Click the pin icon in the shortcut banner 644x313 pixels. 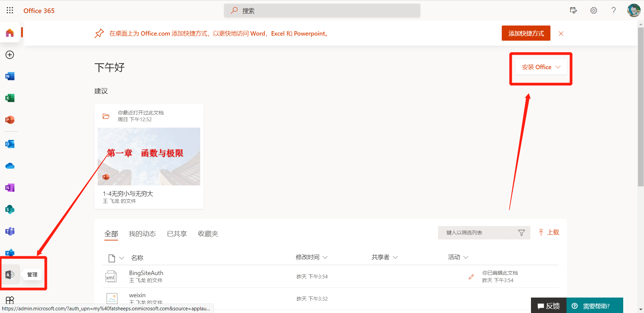[99, 34]
